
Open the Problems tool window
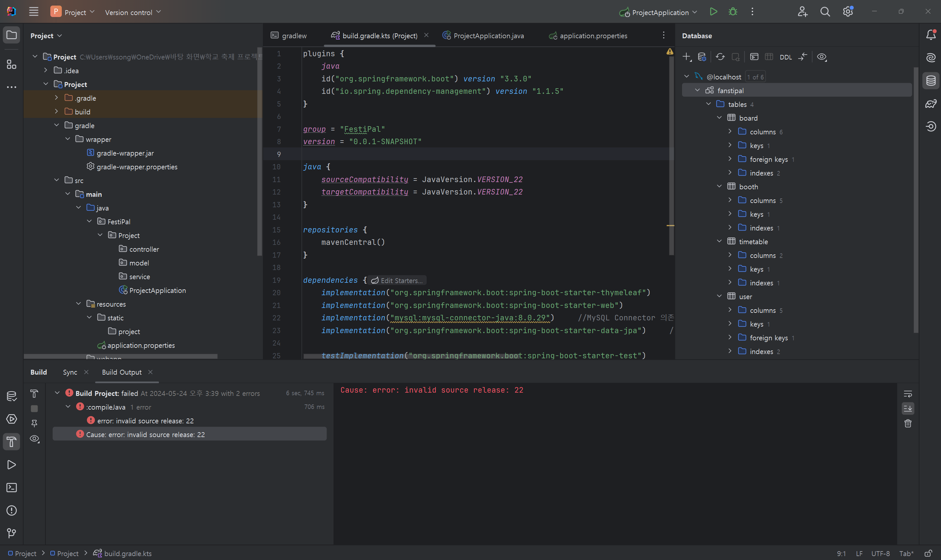pyautogui.click(x=11, y=510)
